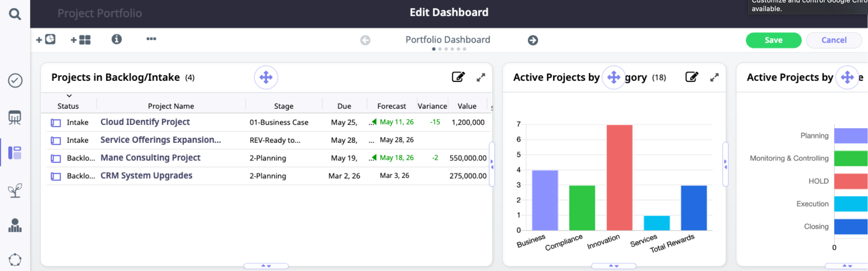This screenshot has width=868, height=271.
Task: Click the add chart widget icon
Action: click(46, 40)
